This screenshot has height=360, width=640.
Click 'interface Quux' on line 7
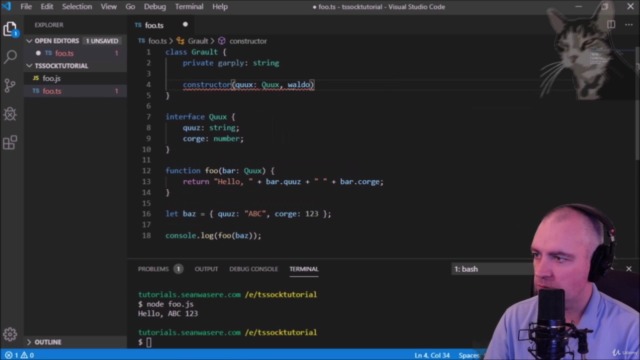tap(196, 117)
